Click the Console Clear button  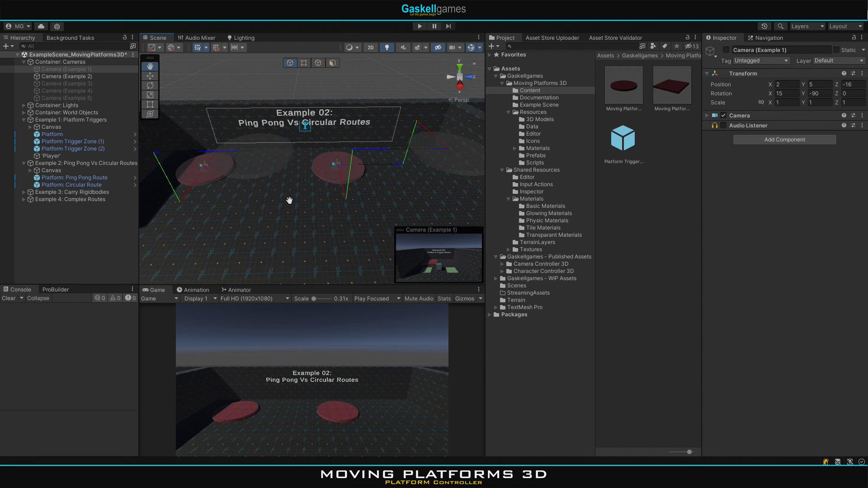pyautogui.click(x=9, y=298)
